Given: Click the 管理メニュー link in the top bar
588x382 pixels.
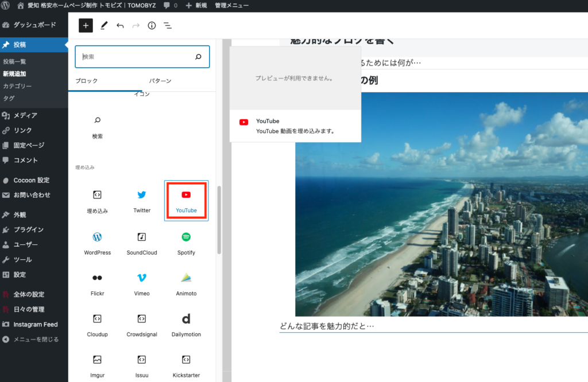Looking at the screenshot, I should pyautogui.click(x=231, y=5).
